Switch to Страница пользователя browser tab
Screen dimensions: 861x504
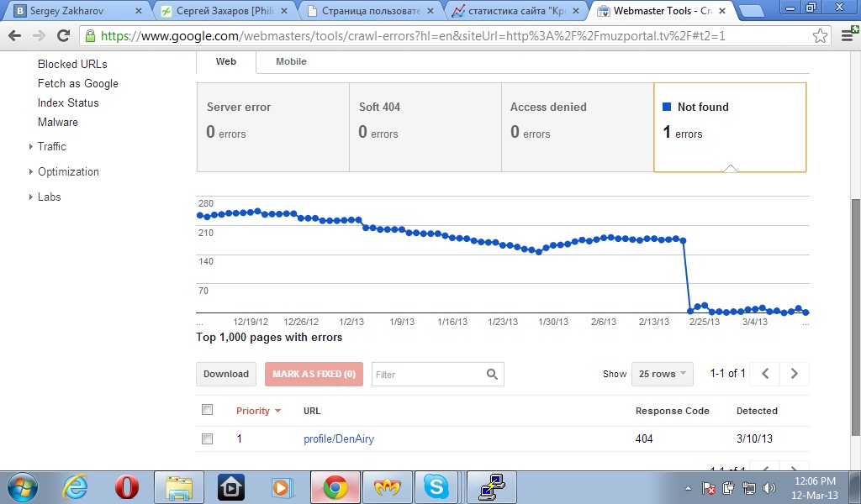click(371, 10)
